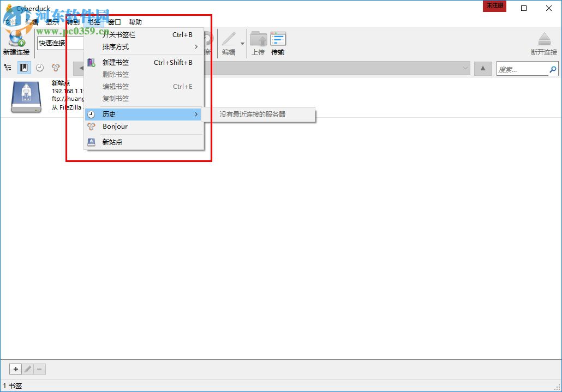Click the Upload (上传) folder icon

258,39
